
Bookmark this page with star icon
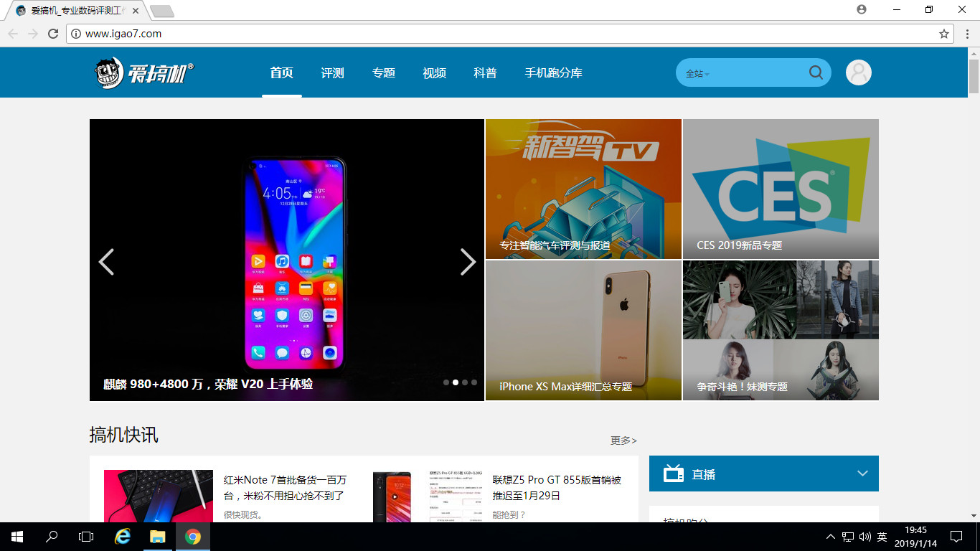[x=944, y=34]
